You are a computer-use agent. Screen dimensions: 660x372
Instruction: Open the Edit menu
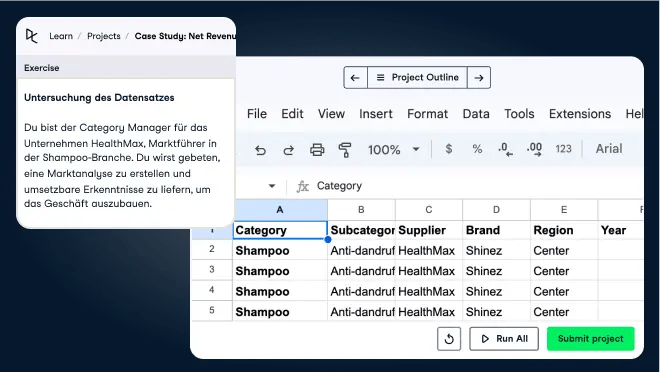pos(292,114)
